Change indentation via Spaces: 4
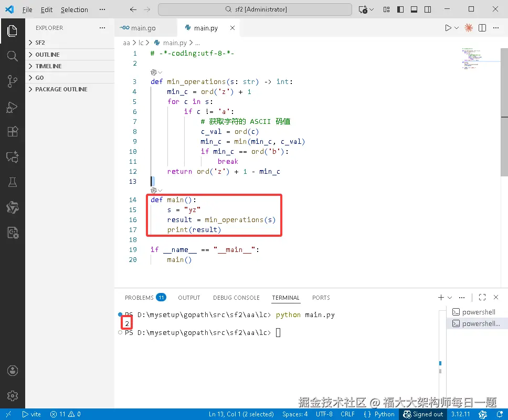 [x=295, y=414]
